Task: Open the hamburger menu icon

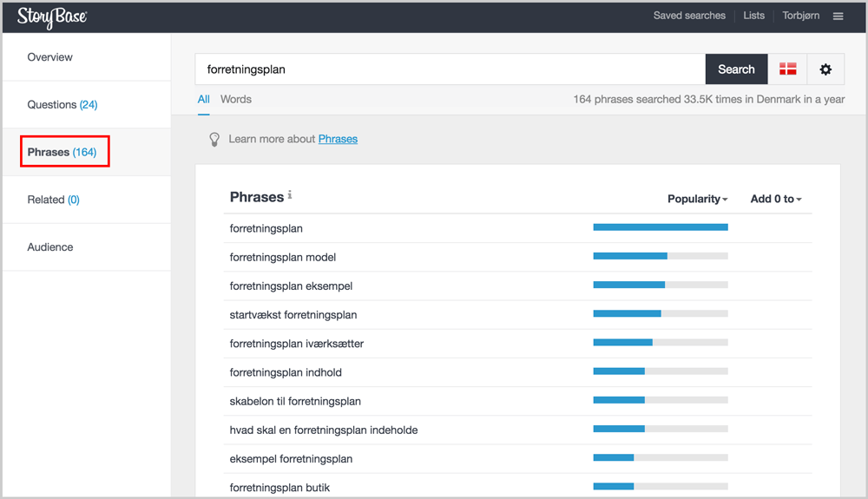Action: point(838,16)
